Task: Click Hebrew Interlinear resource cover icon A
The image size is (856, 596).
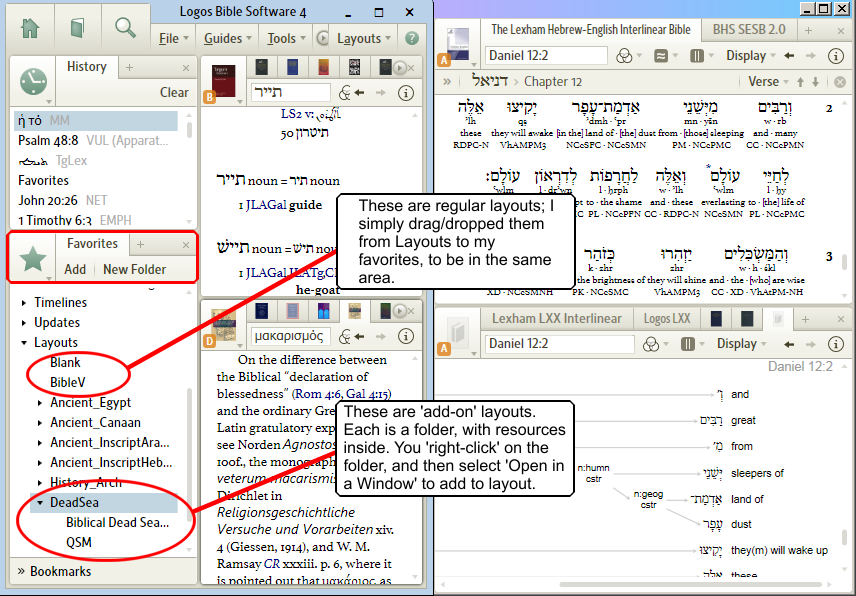Action: point(457,45)
